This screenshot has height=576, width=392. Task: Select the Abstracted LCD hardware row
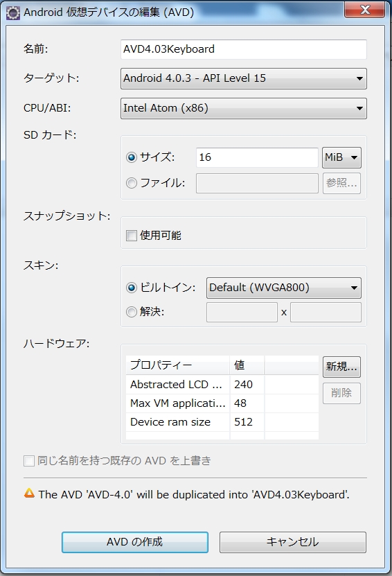(222, 385)
